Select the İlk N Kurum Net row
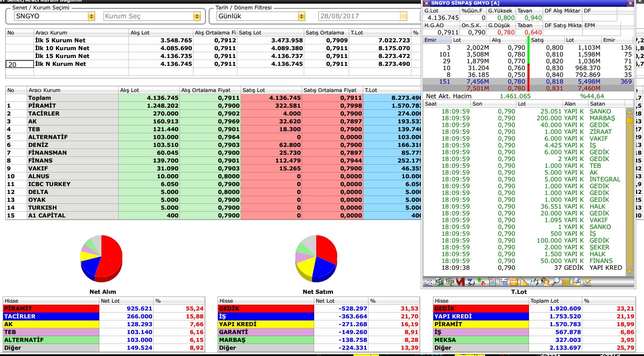644x356 pixels. pos(213,64)
